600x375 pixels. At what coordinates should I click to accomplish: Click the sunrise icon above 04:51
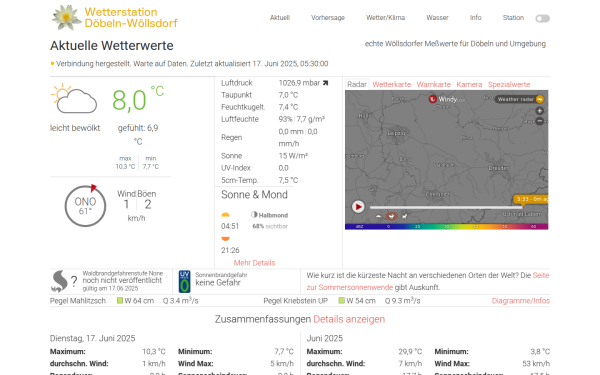[225, 215]
